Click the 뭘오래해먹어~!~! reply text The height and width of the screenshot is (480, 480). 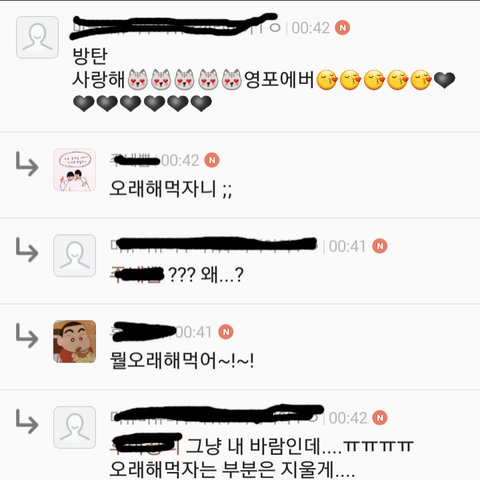pos(182,360)
